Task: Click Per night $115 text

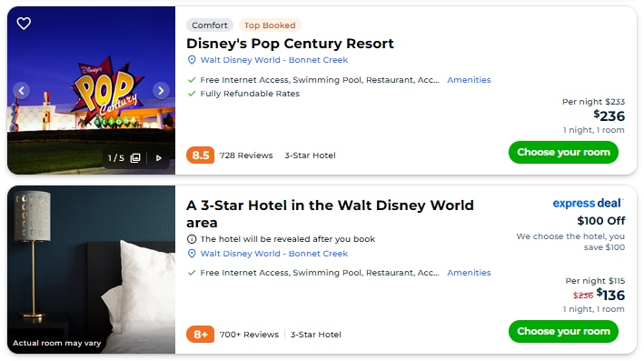Action: (x=595, y=281)
